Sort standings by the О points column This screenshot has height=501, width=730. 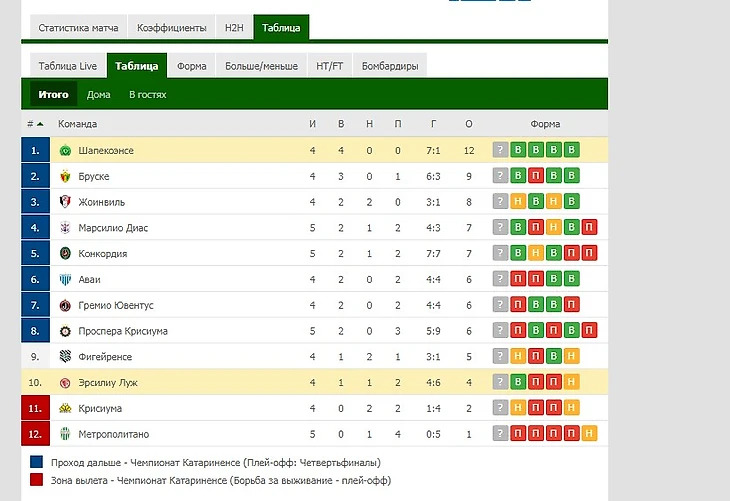(x=469, y=124)
